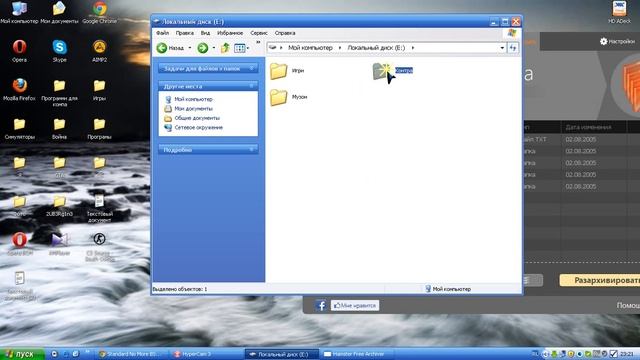Select the Симуляторы desktop folder
Viewport: 640px width, 360px height.
tap(19, 124)
